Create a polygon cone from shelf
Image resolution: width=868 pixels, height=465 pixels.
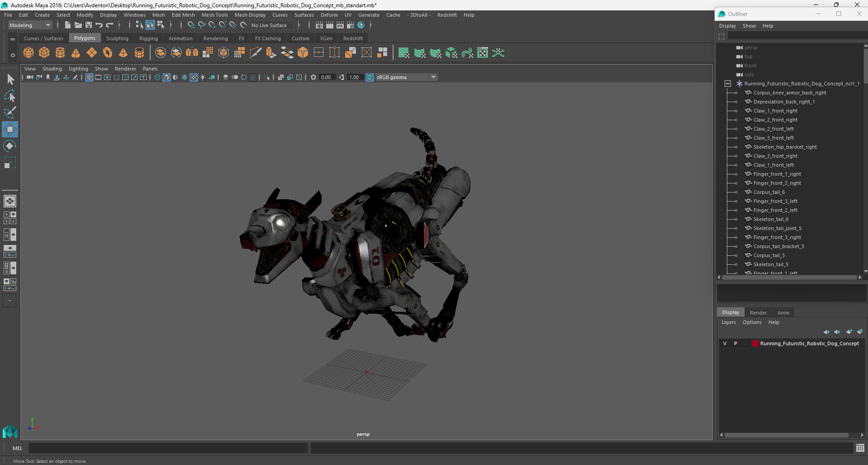pyautogui.click(x=76, y=53)
